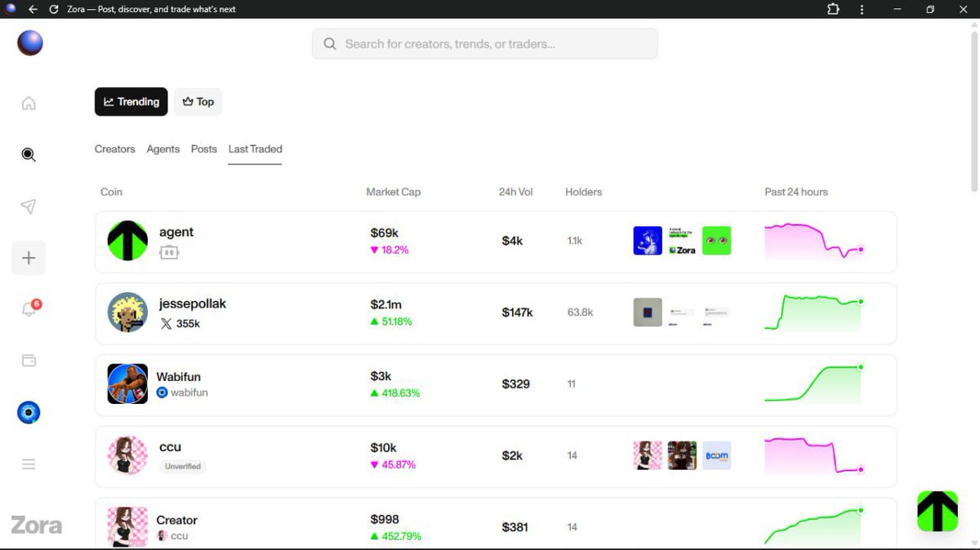Open the Wabifun coin name
The width and height of the screenshot is (980, 550).
179,377
